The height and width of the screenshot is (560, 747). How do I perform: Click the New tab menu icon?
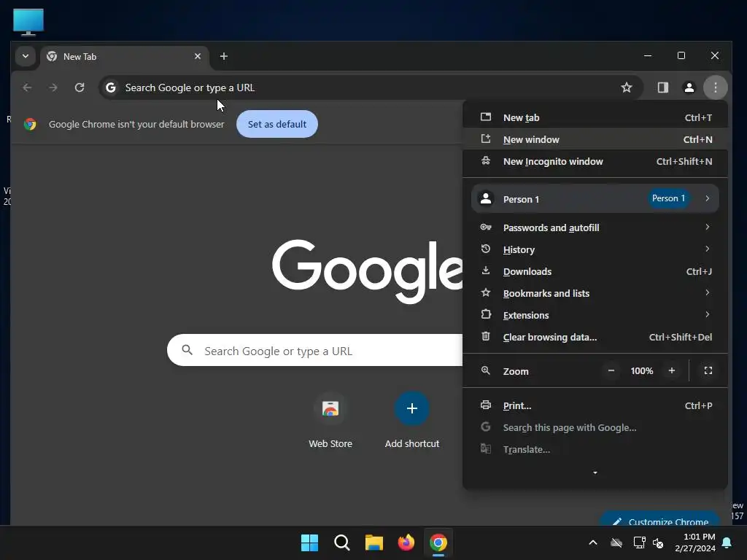[x=485, y=117]
